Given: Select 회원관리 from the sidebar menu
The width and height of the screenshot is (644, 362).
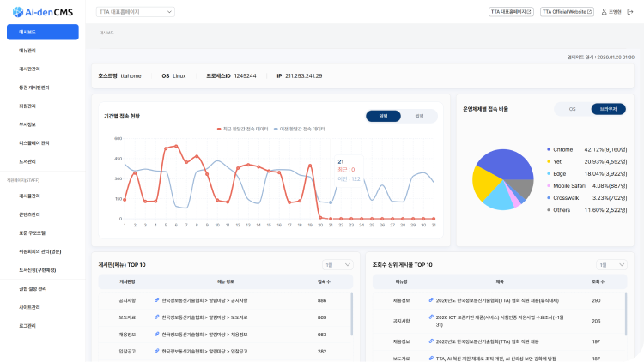Looking at the screenshot, I should coord(27,106).
